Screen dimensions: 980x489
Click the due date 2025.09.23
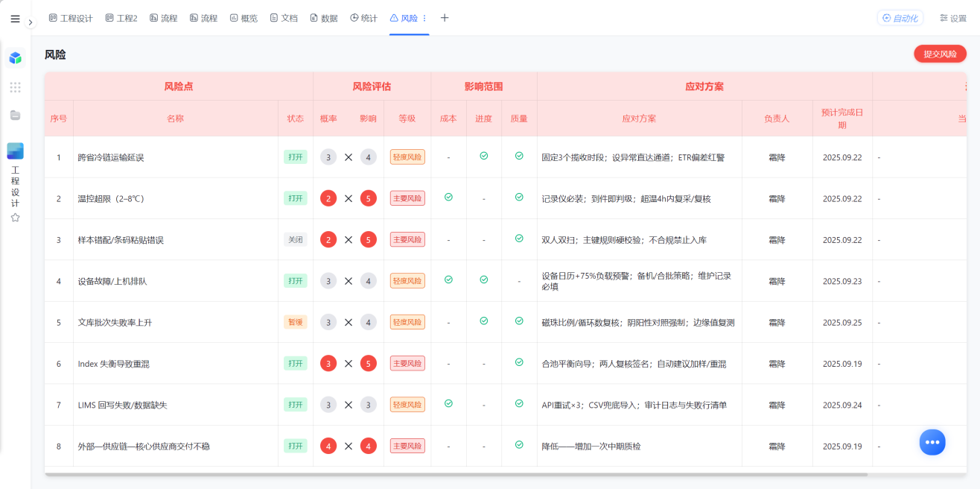click(x=842, y=281)
